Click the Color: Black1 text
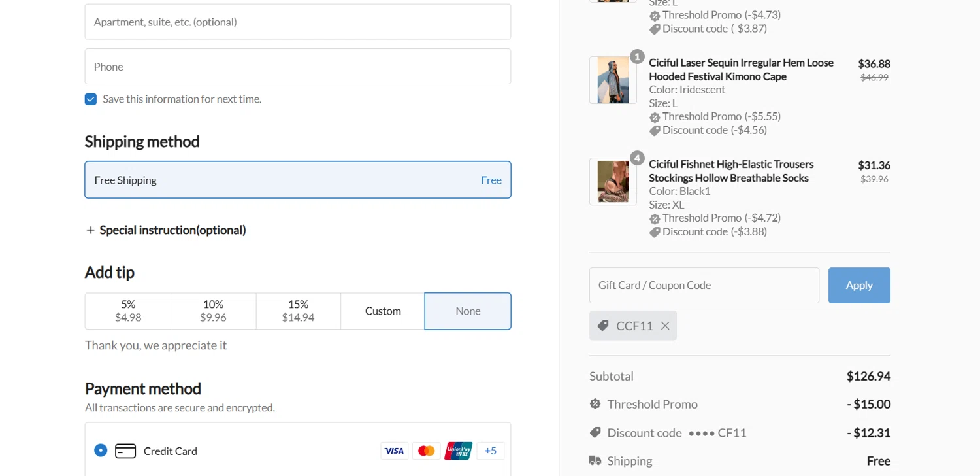The width and height of the screenshot is (980, 476). pyautogui.click(x=679, y=191)
